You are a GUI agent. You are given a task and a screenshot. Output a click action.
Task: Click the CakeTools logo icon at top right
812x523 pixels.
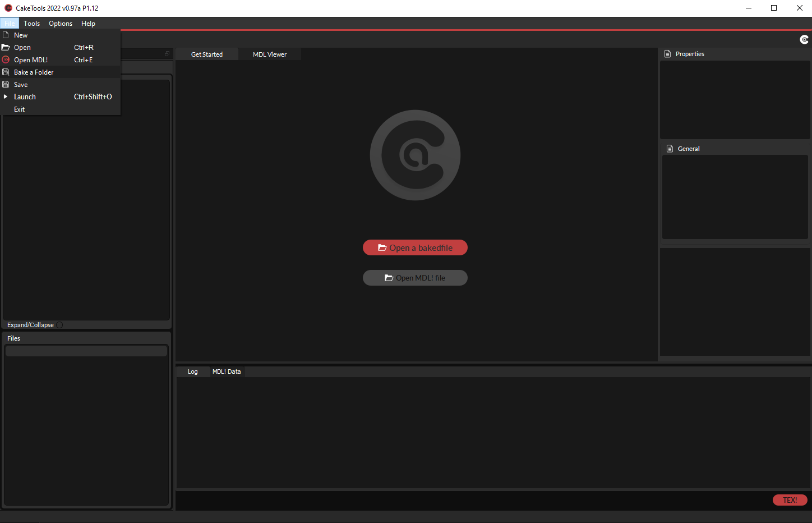coord(804,39)
